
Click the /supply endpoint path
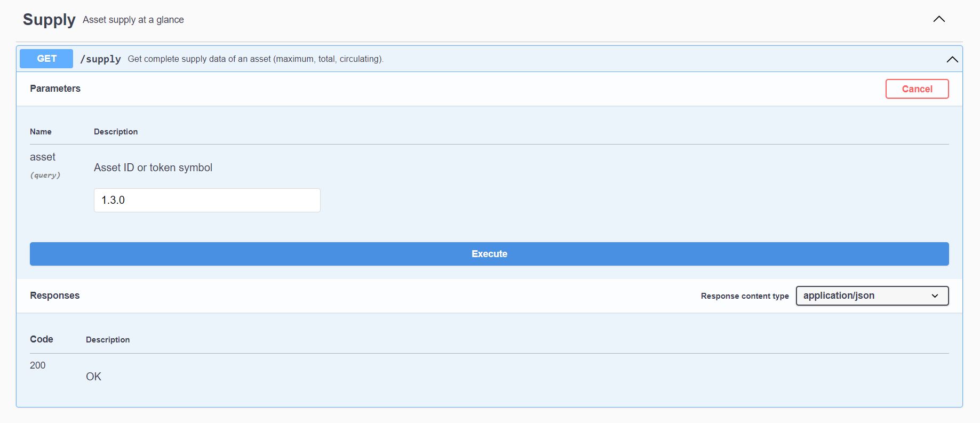[x=100, y=59]
